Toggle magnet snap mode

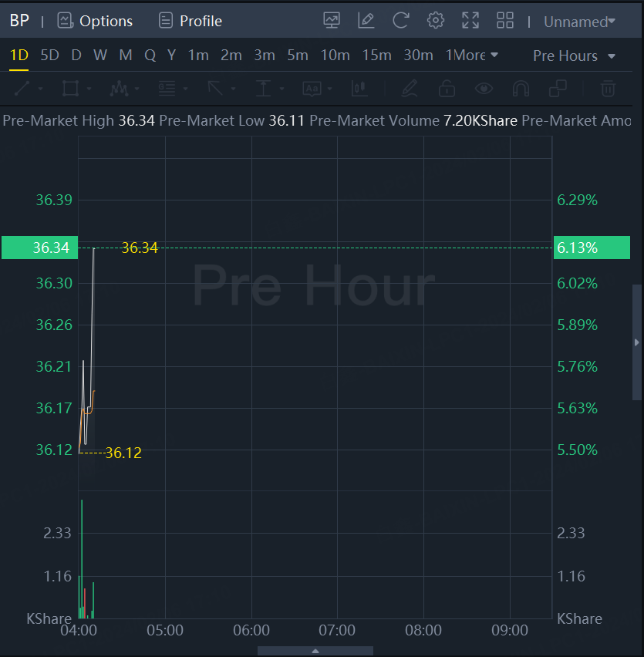tap(521, 89)
